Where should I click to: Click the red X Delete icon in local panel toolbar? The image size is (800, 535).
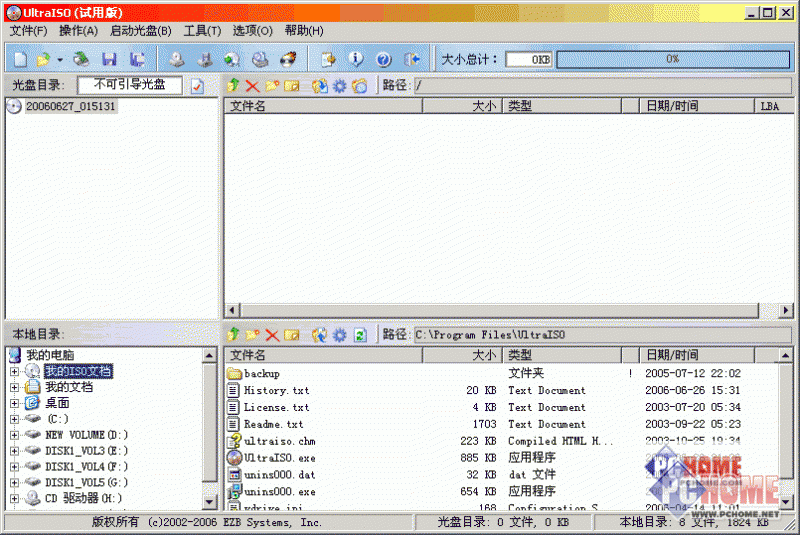tap(272, 335)
